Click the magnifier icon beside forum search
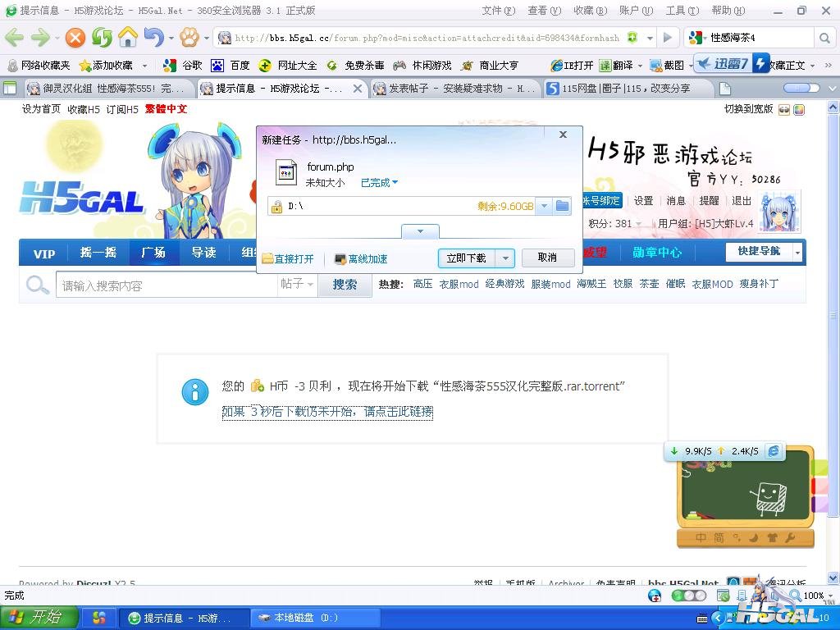Viewport: 840px width, 630px height. [38, 285]
